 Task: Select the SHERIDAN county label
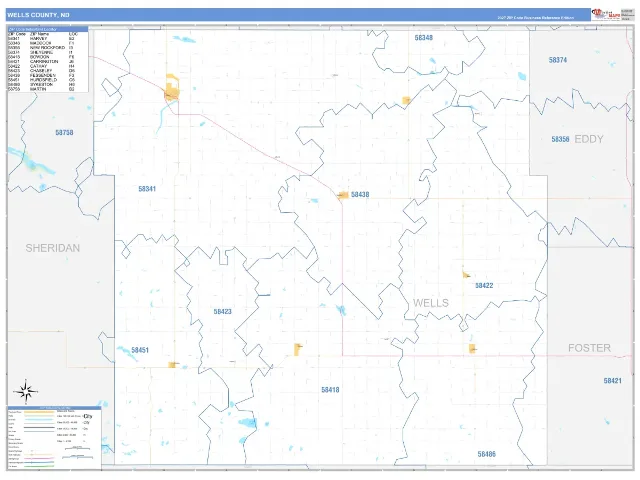(x=53, y=248)
